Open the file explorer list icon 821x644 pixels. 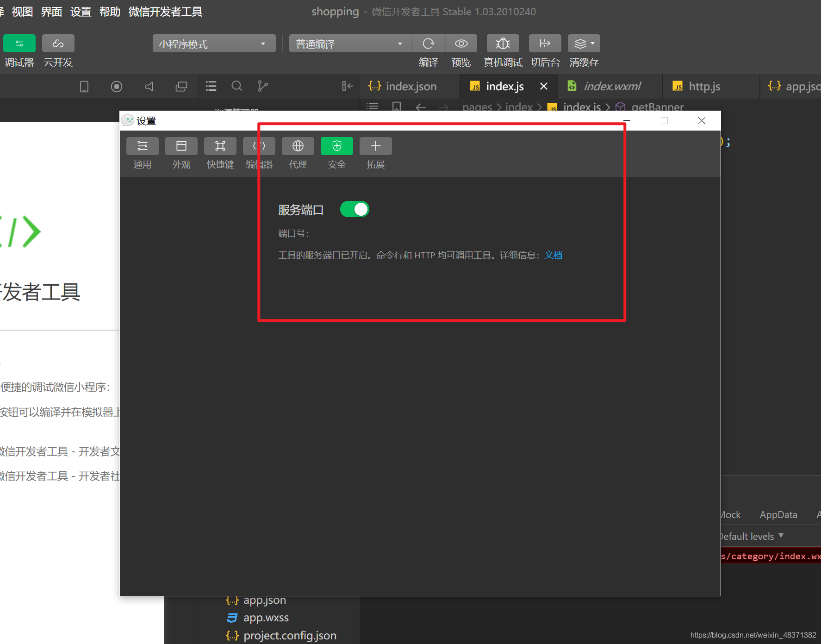[x=211, y=86]
